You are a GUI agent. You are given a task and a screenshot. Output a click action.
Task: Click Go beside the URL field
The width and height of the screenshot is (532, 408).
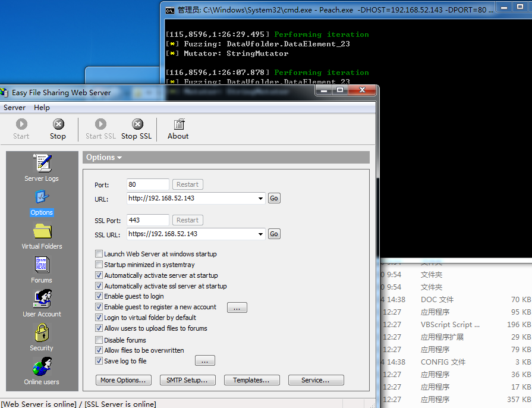point(274,198)
